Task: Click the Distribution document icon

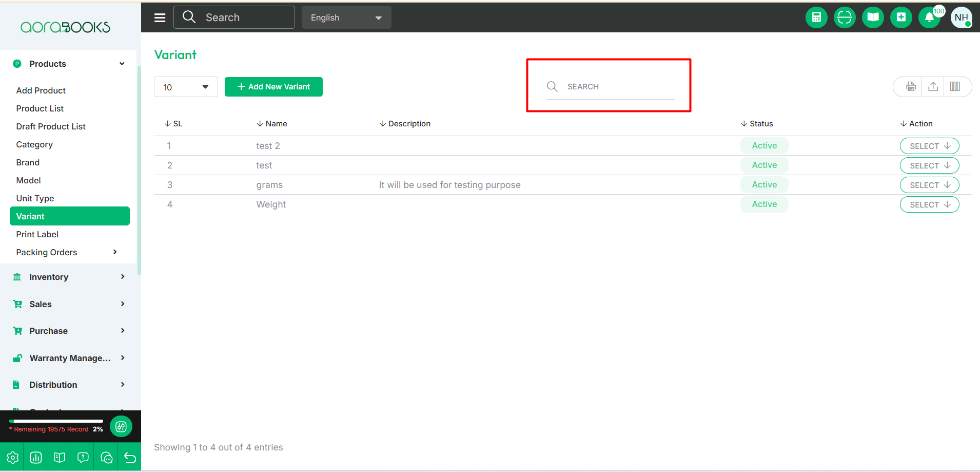Action: (x=16, y=385)
